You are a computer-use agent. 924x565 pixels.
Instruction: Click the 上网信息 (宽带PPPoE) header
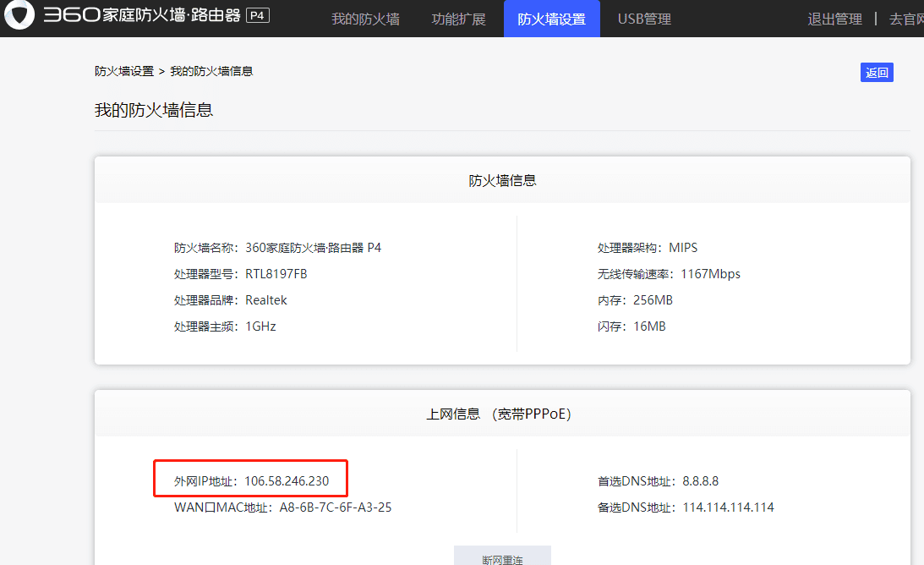501,413
